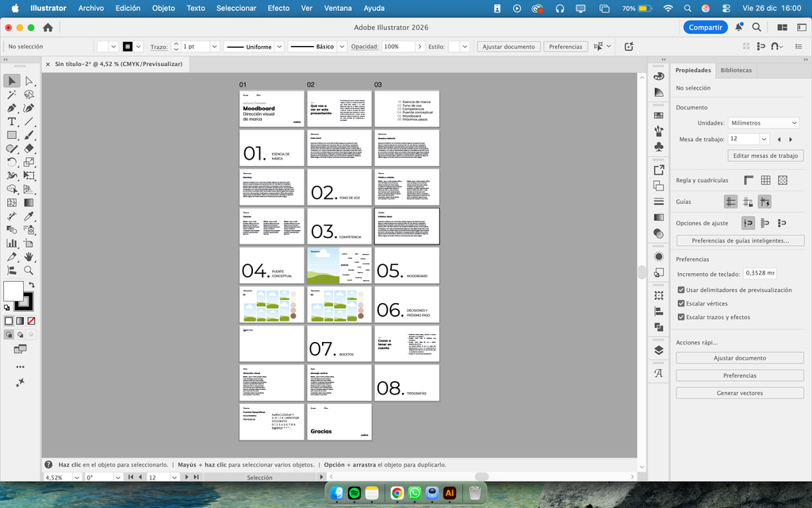812x508 pixels.
Task: Toggle Usar delimitadores de previsualización checkbox
Action: [x=681, y=291]
